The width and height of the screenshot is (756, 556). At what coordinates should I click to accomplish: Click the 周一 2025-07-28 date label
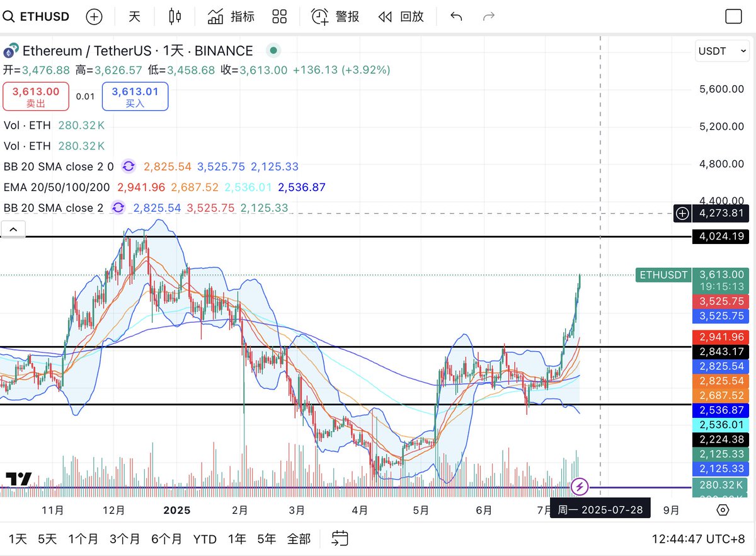pyautogui.click(x=600, y=509)
